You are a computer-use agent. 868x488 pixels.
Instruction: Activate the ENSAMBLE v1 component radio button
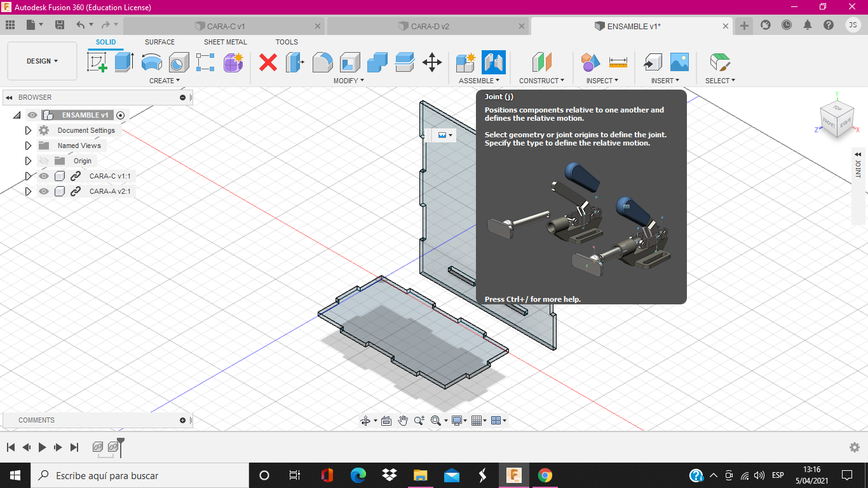tap(121, 115)
